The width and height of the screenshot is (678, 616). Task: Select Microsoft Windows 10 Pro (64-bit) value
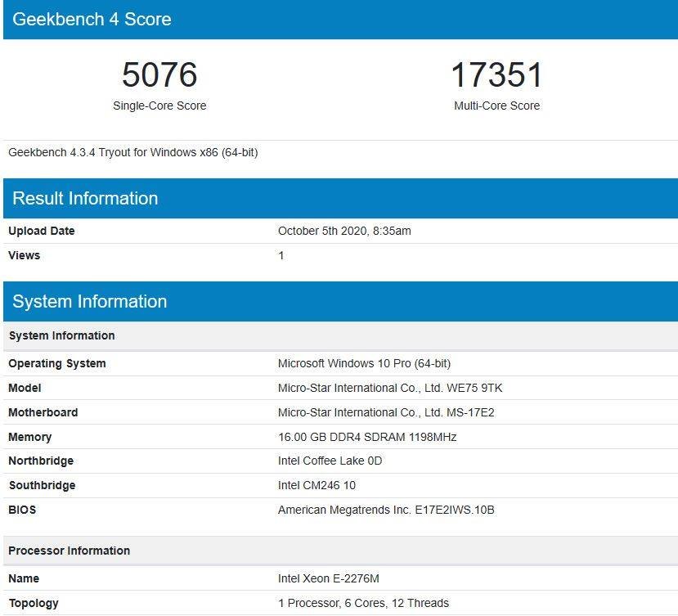[365, 363]
